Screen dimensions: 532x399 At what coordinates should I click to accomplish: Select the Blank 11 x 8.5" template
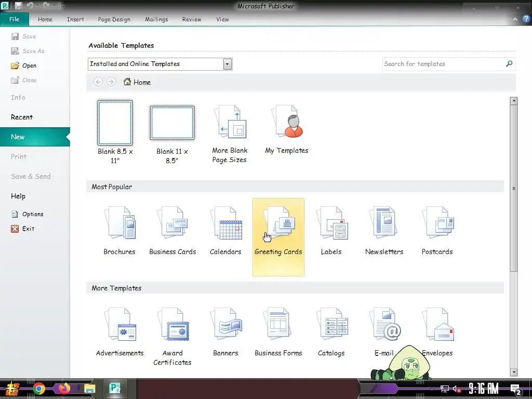tap(172, 135)
